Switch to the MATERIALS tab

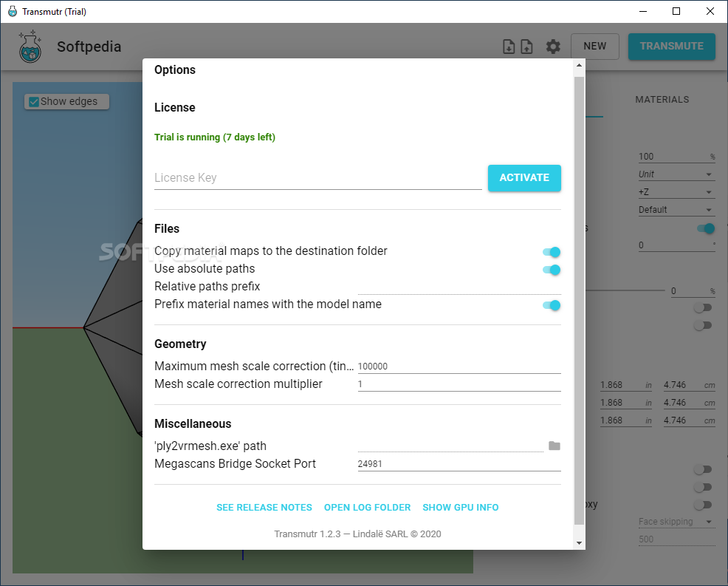(x=662, y=100)
